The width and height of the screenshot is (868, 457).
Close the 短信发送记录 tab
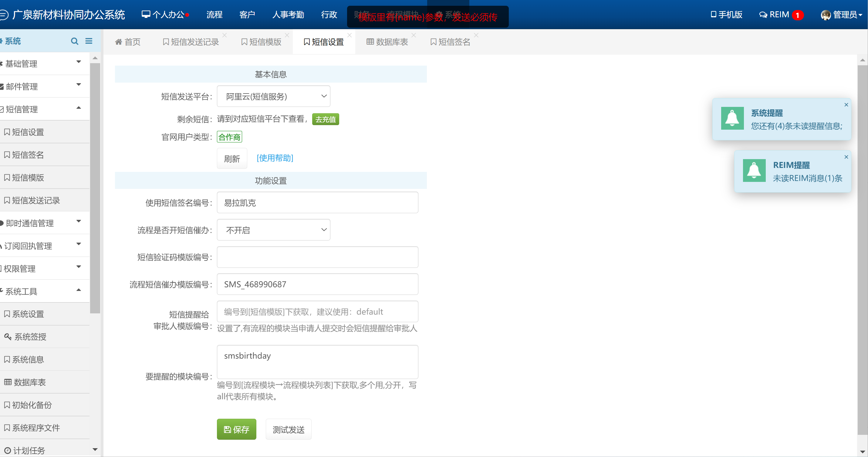[x=225, y=35]
